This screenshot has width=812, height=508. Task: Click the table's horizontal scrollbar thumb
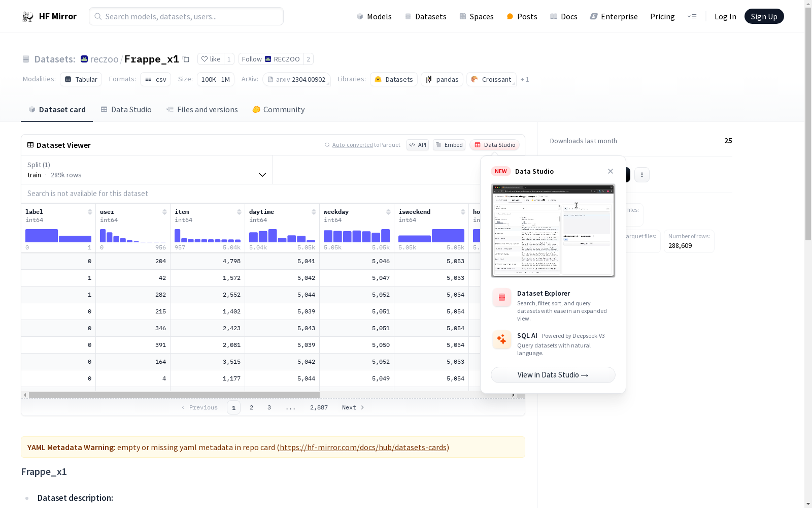[174, 395]
